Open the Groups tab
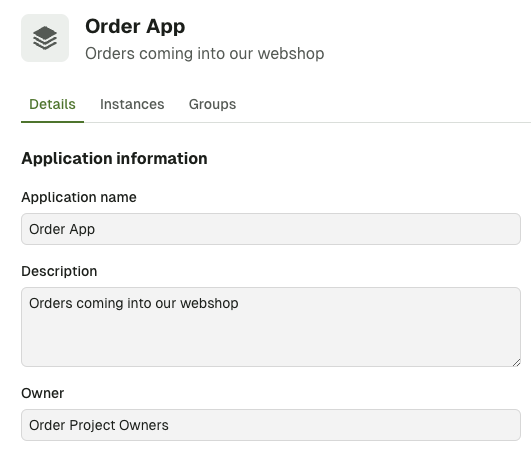Screen dimensions: 531x460 pyautogui.click(x=212, y=104)
